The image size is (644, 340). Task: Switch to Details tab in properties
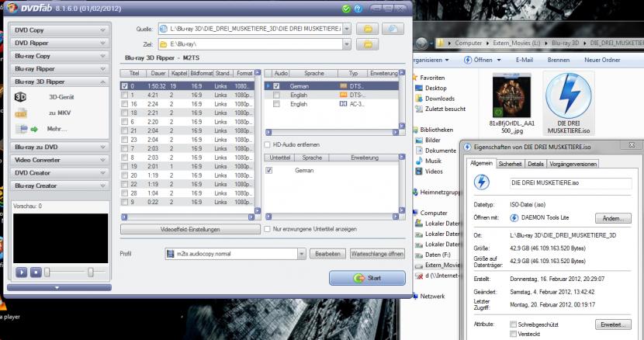535,164
